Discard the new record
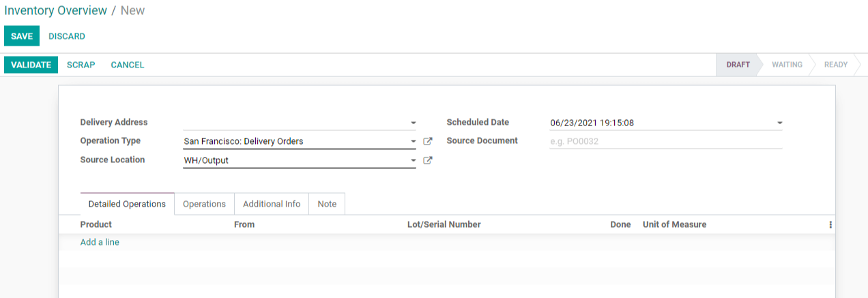 coord(67,36)
